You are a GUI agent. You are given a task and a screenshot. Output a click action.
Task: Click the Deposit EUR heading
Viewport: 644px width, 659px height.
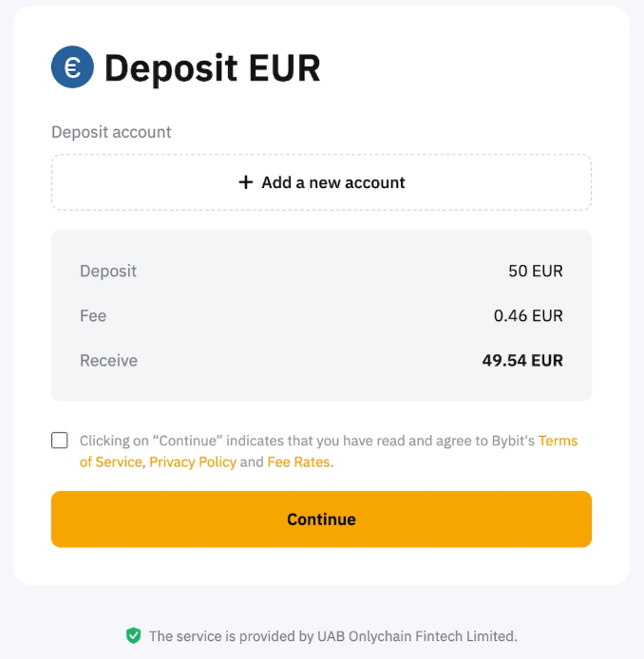[212, 68]
